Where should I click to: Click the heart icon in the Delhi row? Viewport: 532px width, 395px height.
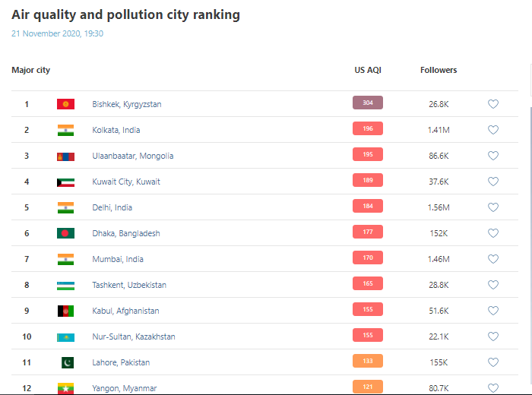[492, 207]
